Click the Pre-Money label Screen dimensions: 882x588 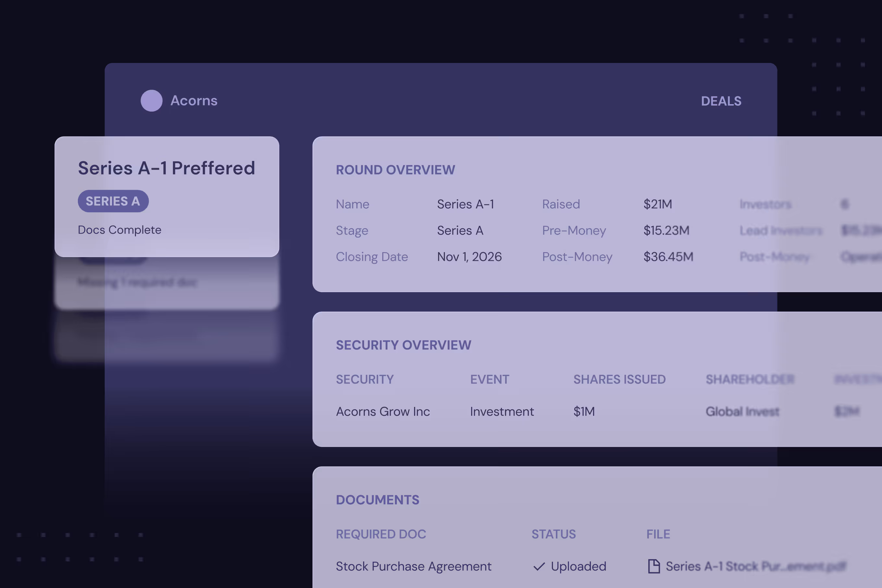574,230
